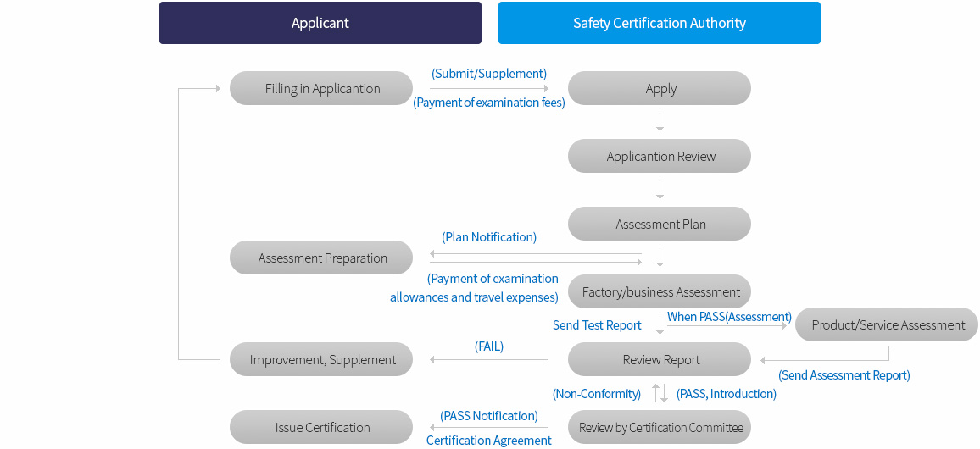980x449 pixels.
Task: Click the (Payment of examination label line
Action: click(493, 279)
